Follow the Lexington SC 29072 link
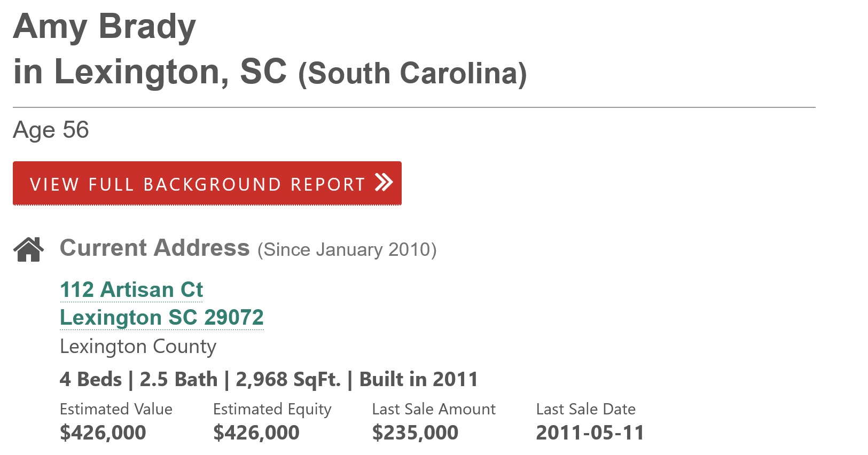The image size is (868, 455). tap(161, 318)
